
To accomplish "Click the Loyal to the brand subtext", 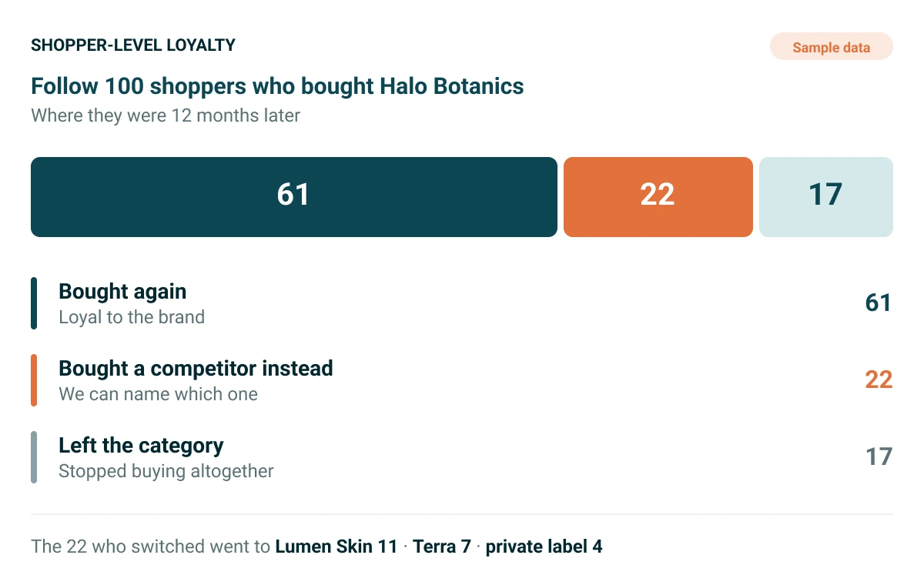I will coord(132,317).
